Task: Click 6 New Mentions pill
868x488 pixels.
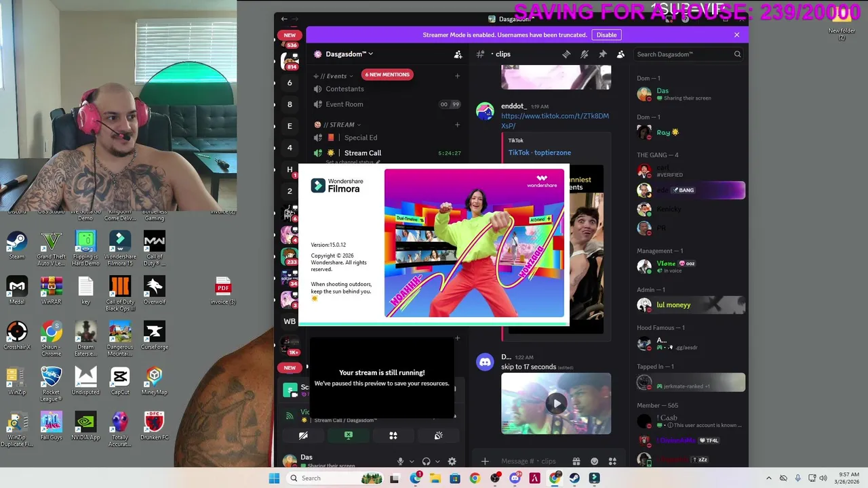Action: click(387, 75)
